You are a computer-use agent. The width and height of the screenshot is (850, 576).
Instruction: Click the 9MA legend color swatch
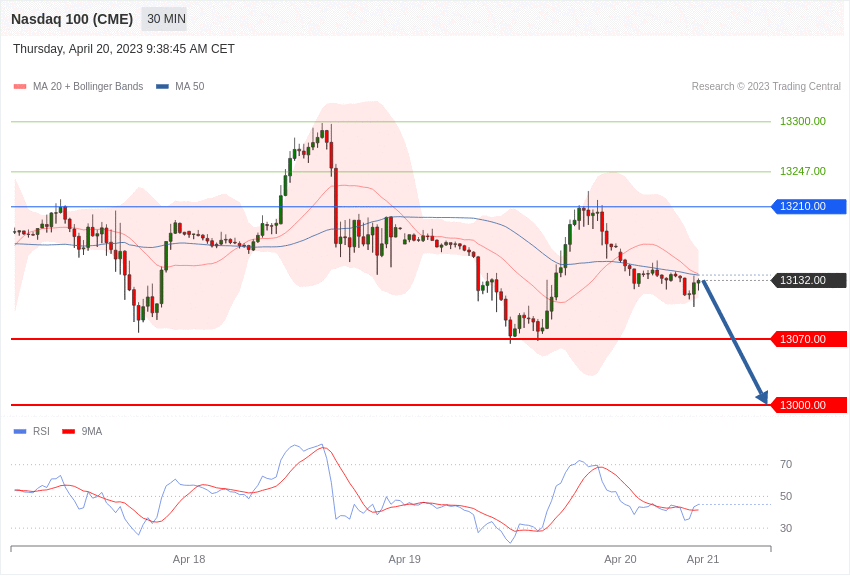tap(68, 431)
